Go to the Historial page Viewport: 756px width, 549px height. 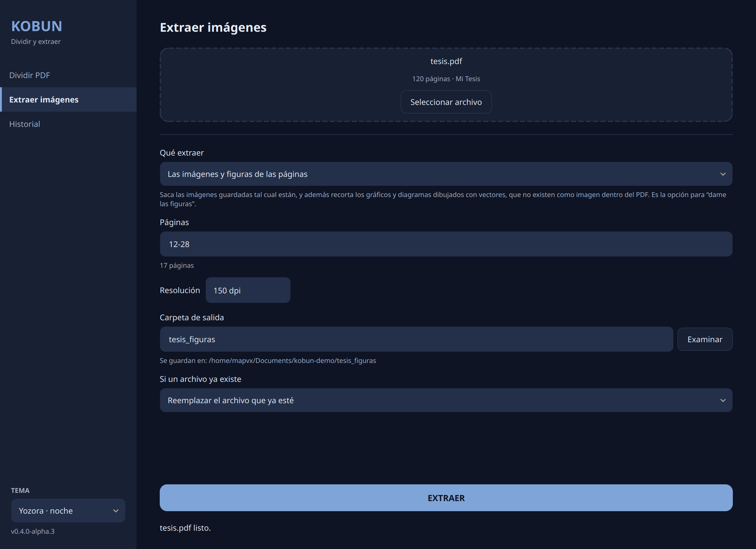tap(68, 124)
